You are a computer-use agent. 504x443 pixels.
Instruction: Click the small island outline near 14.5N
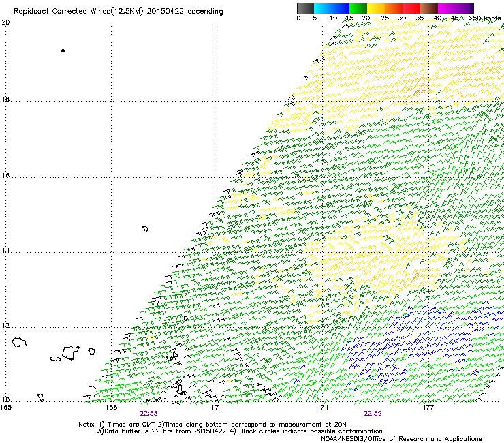click(x=145, y=230)
